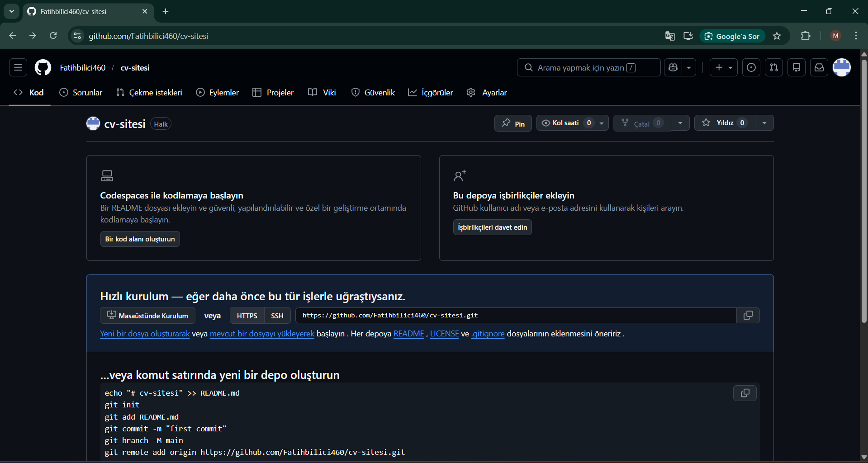The image size is (868, 463).
Task: Bookmark this page with the star icon
Action: [777, 36]
